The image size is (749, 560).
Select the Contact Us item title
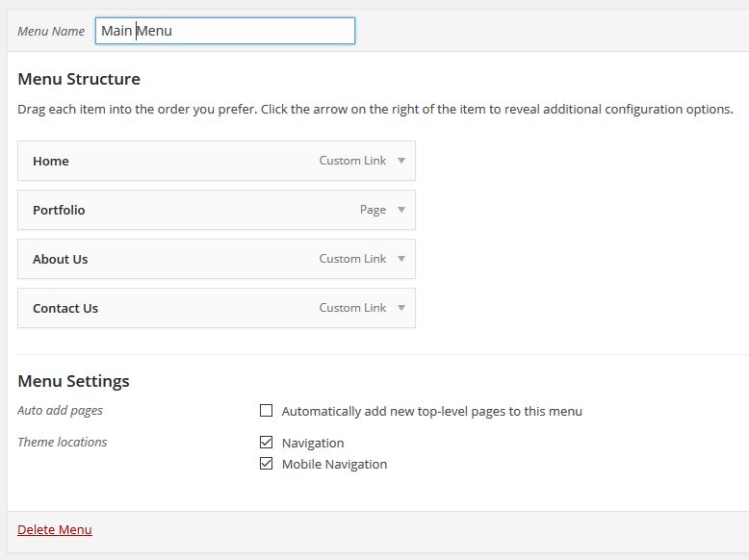[x=65, y=309]
